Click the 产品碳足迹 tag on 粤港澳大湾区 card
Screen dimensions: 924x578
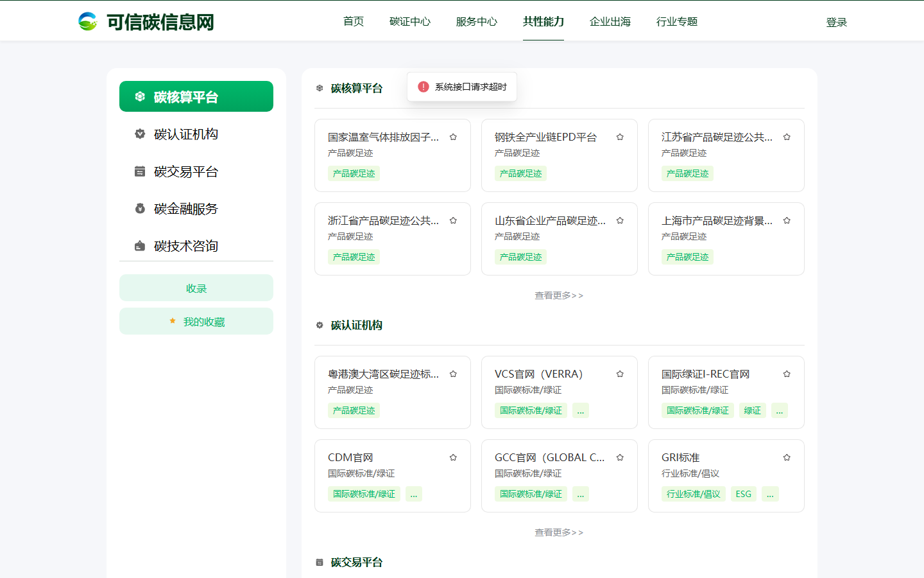(354, 410)
